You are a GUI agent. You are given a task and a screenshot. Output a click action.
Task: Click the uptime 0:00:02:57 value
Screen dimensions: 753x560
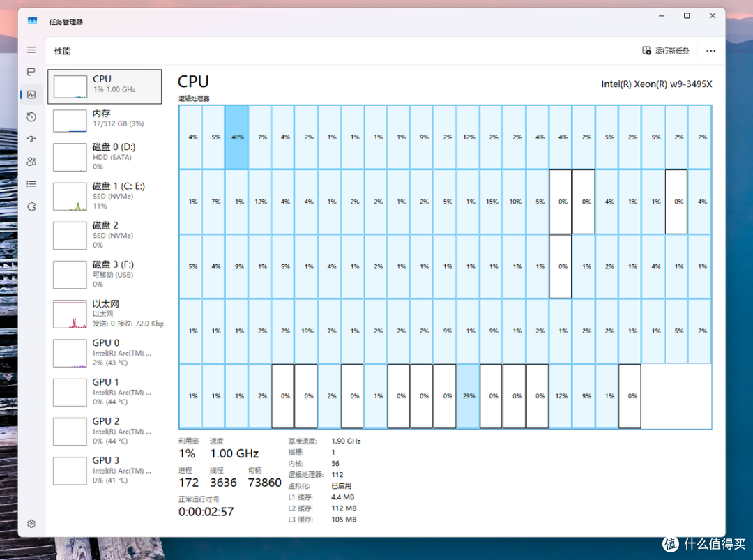point(206,512)
